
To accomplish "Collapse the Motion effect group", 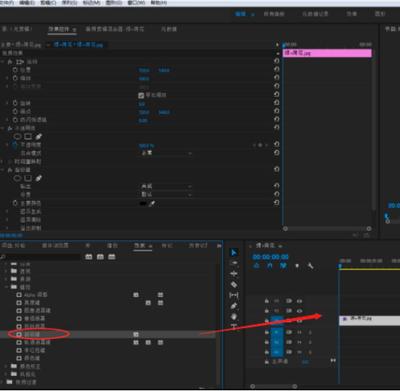I will click(x=3, y=62).
